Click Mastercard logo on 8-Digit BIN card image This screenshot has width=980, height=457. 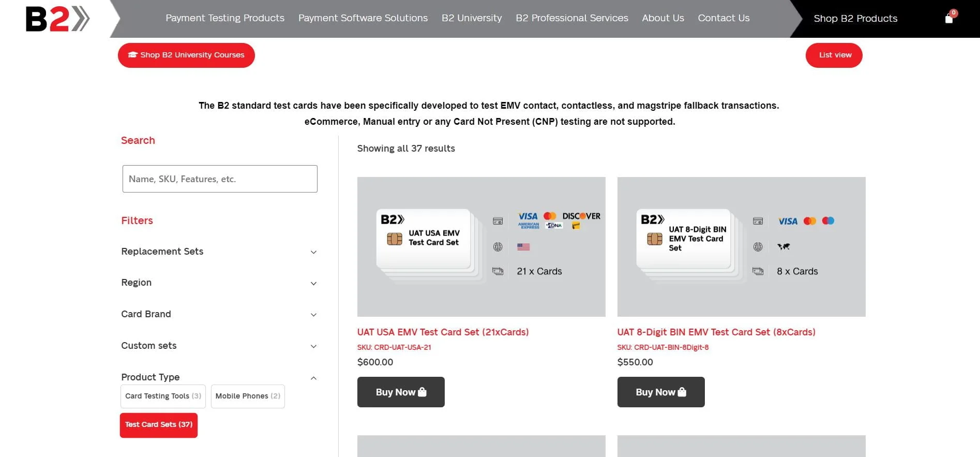click(810, 221)
